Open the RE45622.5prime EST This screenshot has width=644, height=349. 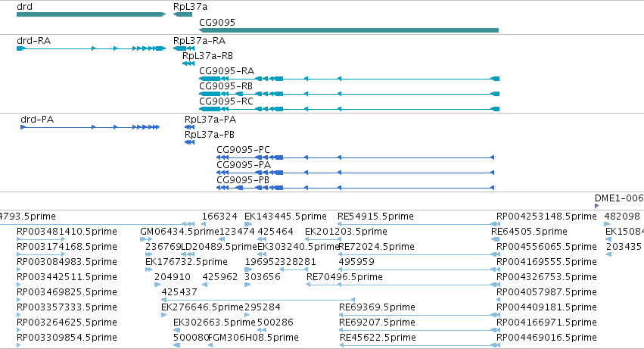(378, 338)
